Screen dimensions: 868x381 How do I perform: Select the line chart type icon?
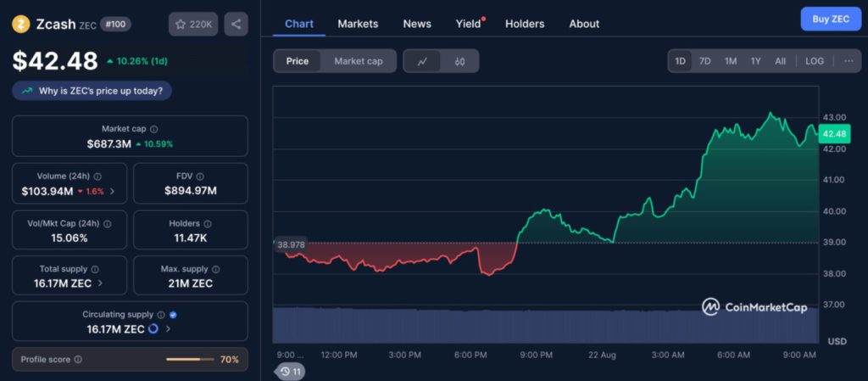coord(422,61)
